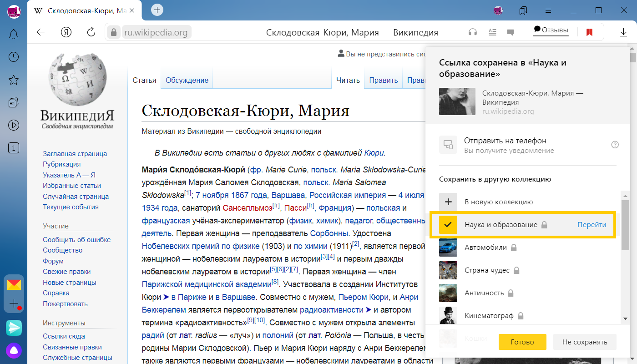Open Ссылки сюда tool link
The height and width of the screenshot is (364, 637).
(x=64, y=336)
